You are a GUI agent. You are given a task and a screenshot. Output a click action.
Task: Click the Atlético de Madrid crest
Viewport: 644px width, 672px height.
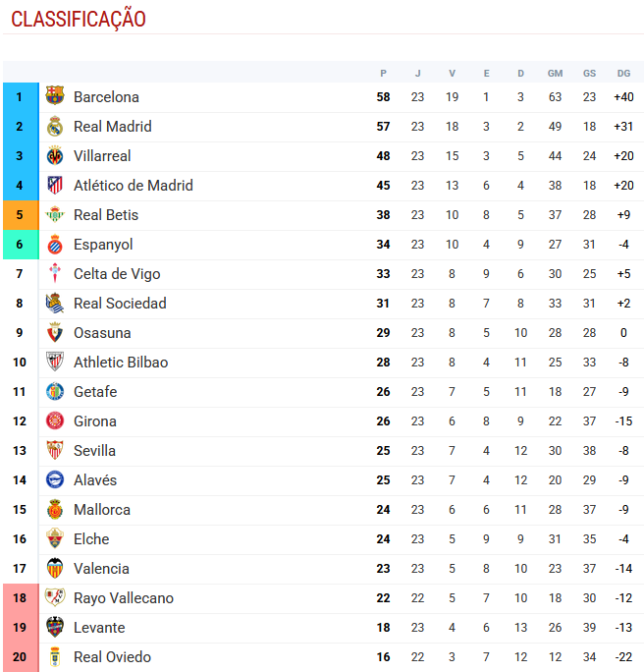(x=55, y=185)
